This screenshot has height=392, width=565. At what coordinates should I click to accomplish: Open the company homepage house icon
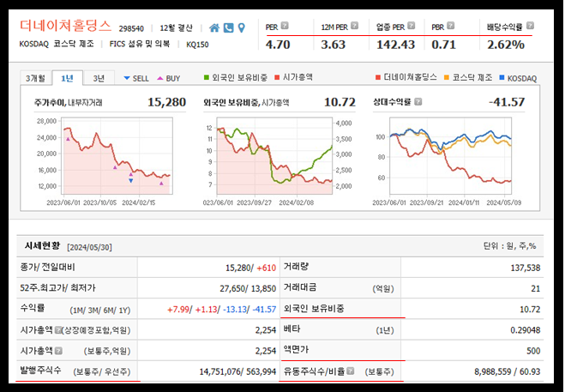214,27
